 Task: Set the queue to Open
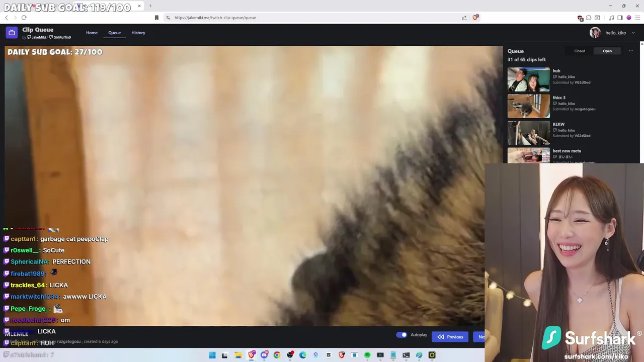tap(607, 51)
